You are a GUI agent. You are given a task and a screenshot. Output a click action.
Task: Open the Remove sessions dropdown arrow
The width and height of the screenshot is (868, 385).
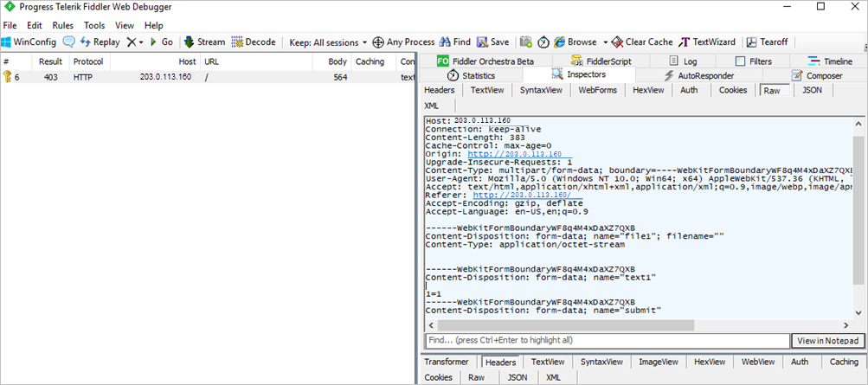pyautogui.click(x=140, y=42)
